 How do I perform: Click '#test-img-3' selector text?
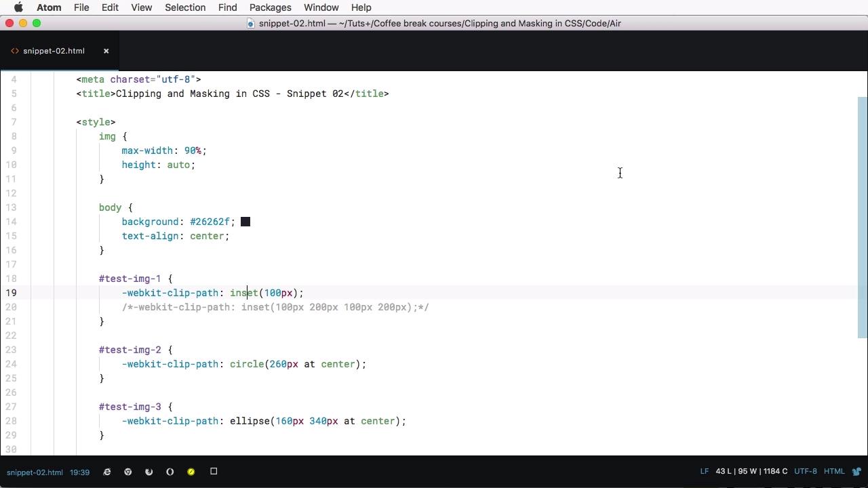(x=130, y=407)
